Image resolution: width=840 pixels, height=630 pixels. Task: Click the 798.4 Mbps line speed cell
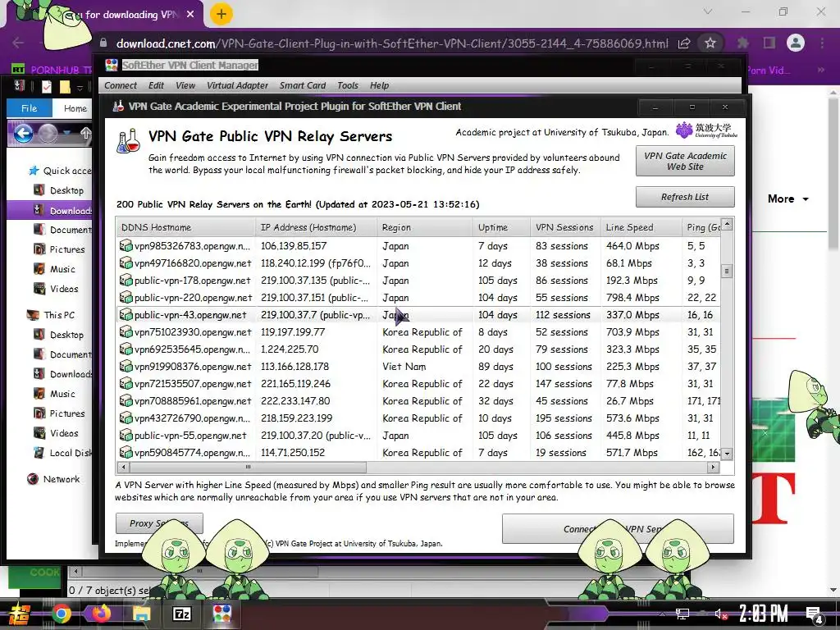point(632,297)
